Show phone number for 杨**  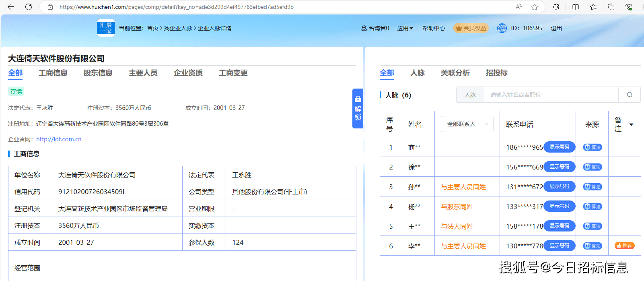tap(560, 206)
